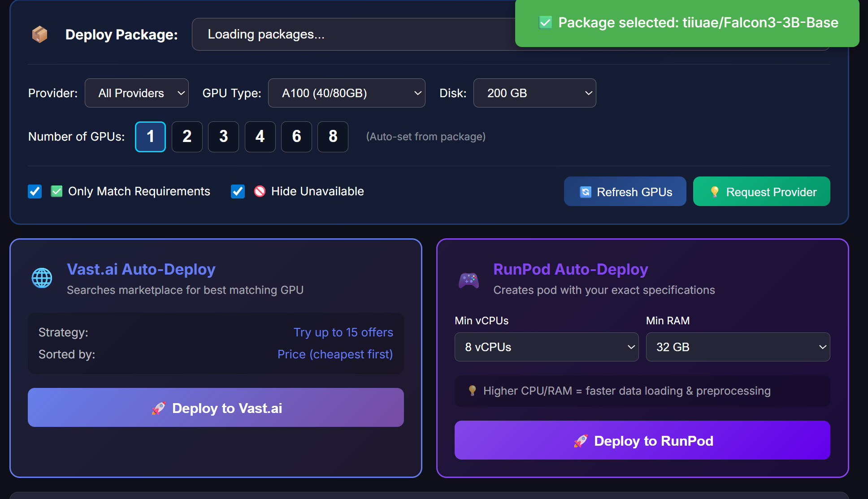The image size is (868, 499).
Task: Click the refresh icon in Refresh GPUs
Action: coord(585,192)
